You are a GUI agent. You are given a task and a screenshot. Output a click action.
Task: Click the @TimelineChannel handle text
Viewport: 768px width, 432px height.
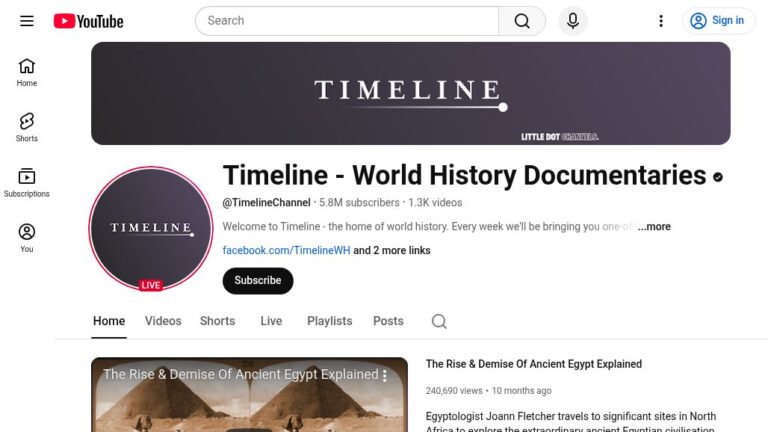pyautogui.click(x=266, y=203)
